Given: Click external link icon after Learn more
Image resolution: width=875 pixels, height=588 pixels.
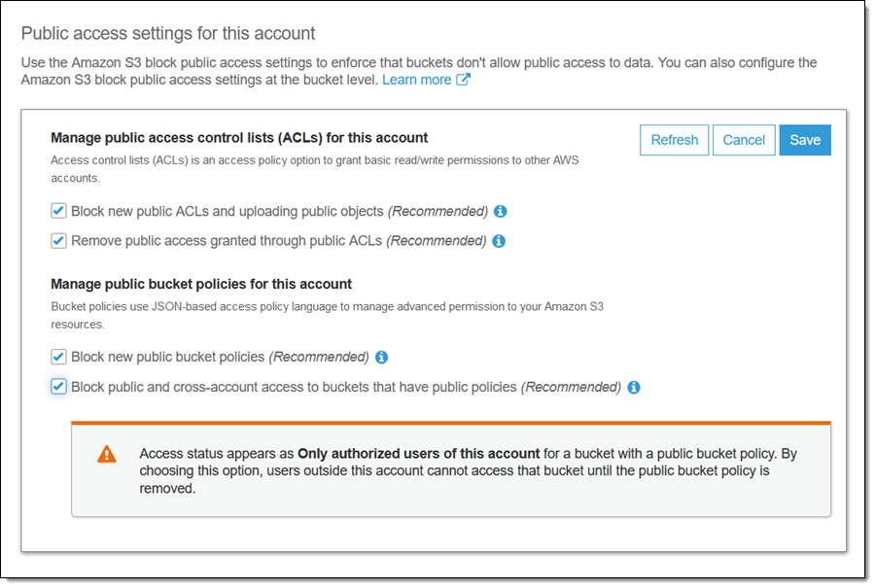Looking at the screenshot, I should point(464,80).
